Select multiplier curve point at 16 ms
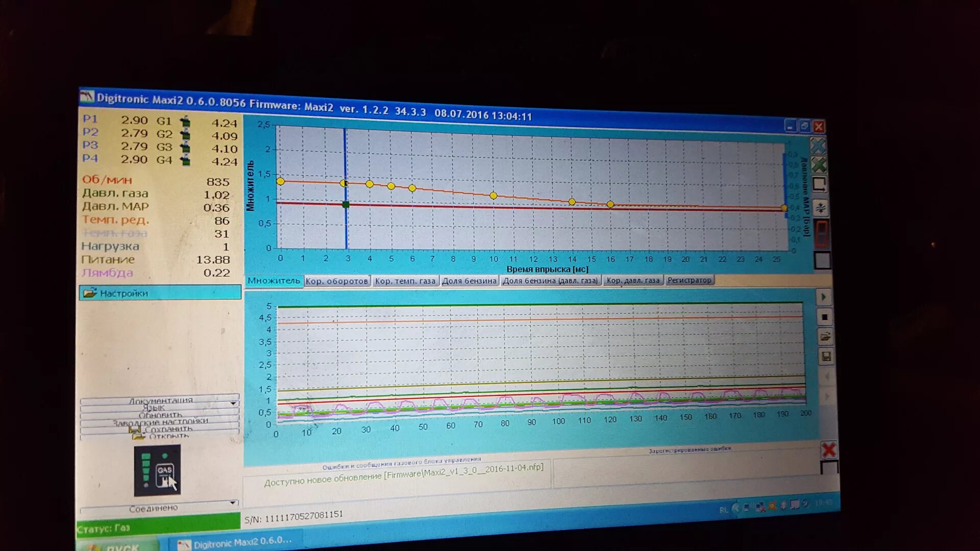Screen dimensions: 980x551 [610, 205]
